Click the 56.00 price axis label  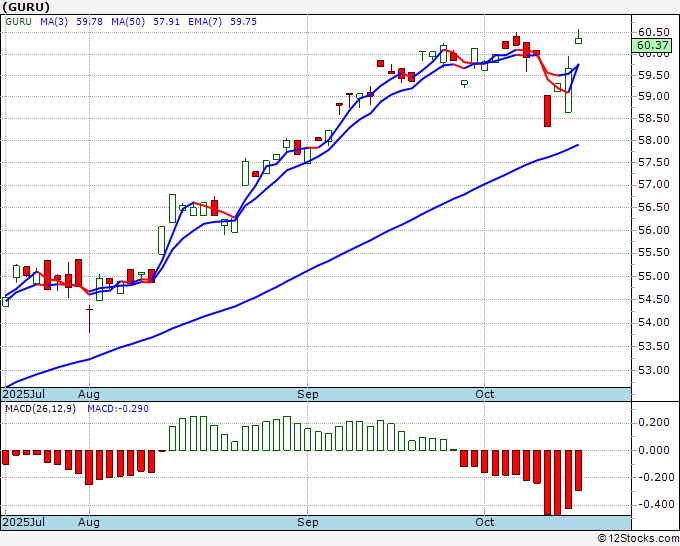tap(654, 230)
